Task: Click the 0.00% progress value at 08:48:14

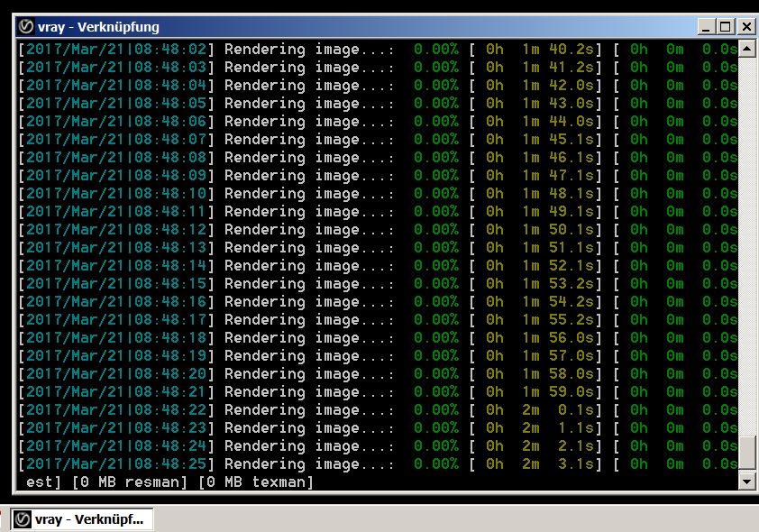Action: tap(436, 266)
